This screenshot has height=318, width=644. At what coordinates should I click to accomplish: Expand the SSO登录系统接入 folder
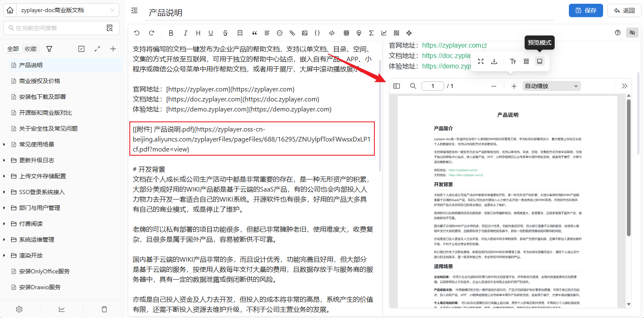tap(4, 192)
